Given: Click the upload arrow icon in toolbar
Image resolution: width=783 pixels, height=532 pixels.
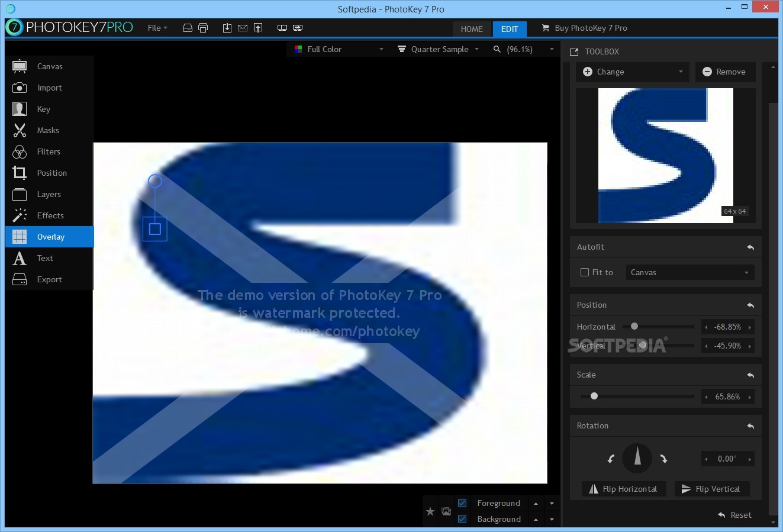Looking at the screenshot, I should coord(258,28).
